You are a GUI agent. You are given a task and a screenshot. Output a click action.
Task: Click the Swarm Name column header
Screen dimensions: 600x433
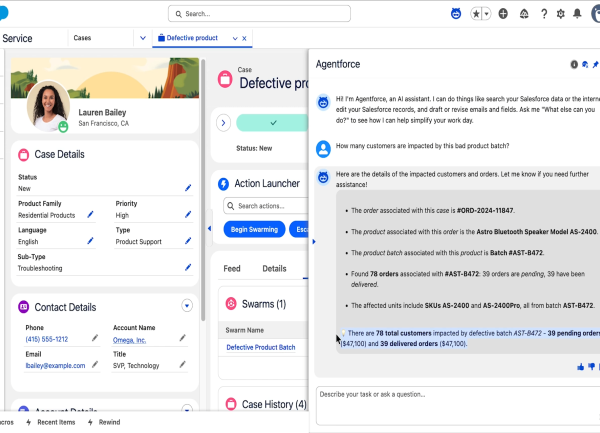point(245,330)
